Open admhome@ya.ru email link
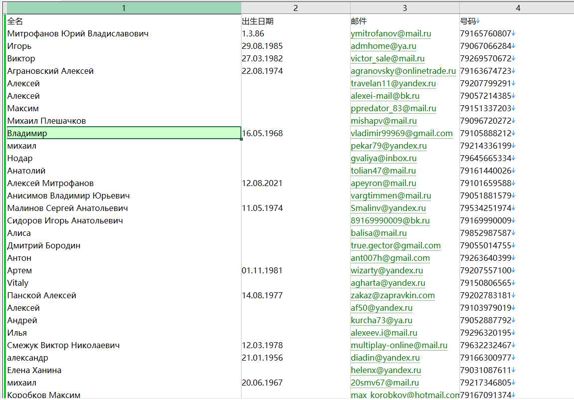The height and width of the screenshot is (400, 574). 383,46
